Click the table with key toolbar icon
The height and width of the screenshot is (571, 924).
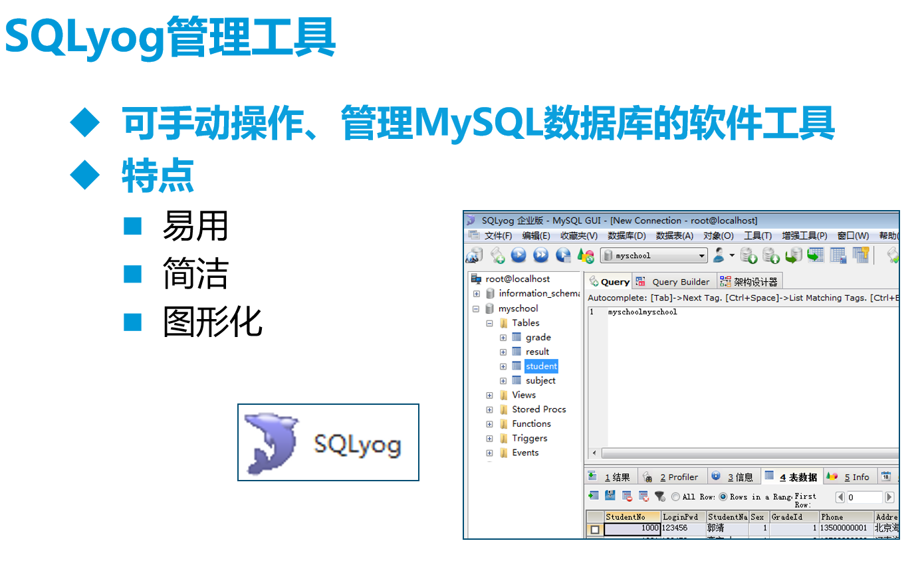tap(861, 255)
